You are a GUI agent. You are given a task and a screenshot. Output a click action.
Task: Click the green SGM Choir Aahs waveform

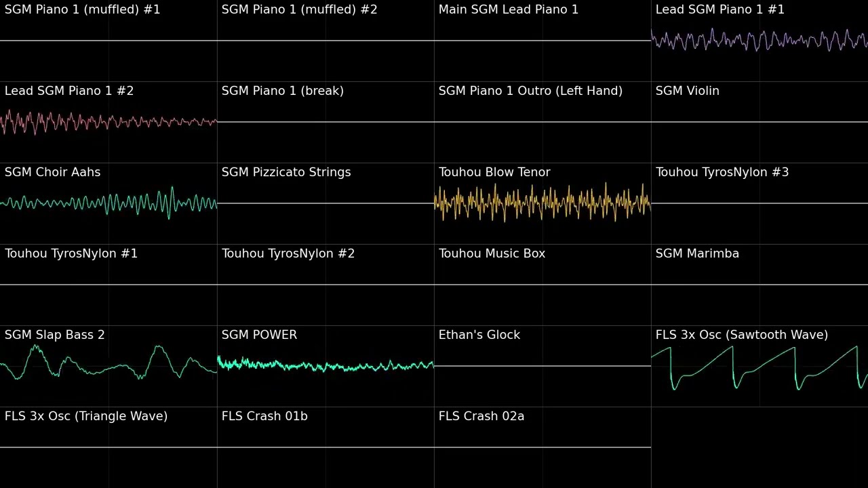pos(108,203)
